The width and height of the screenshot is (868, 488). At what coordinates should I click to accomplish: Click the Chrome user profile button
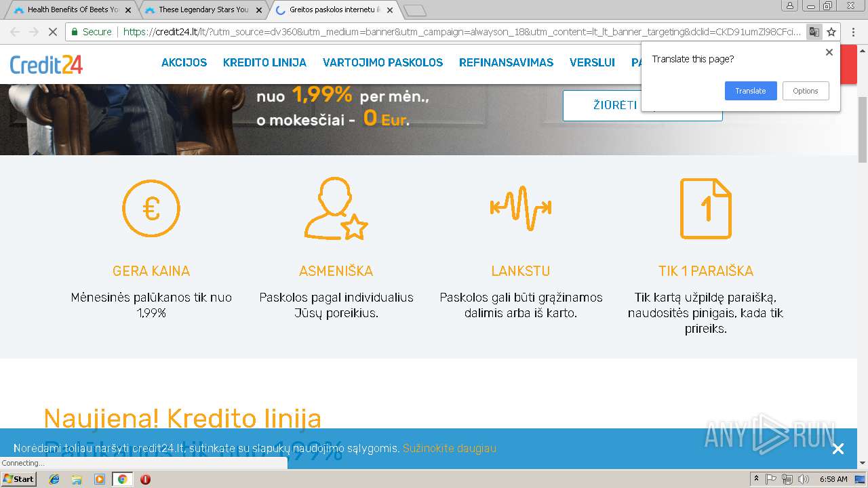[789, 6]
